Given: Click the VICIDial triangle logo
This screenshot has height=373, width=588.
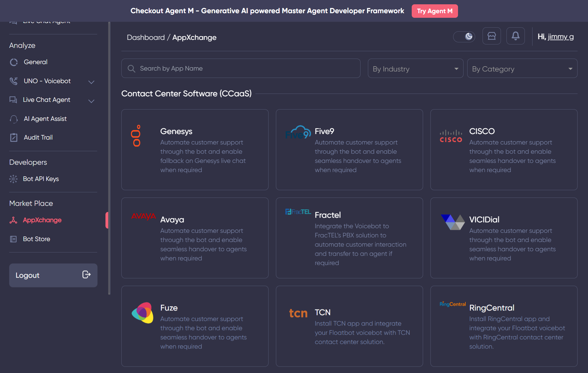Looking at the screenshot, I should tap(453, 222).
